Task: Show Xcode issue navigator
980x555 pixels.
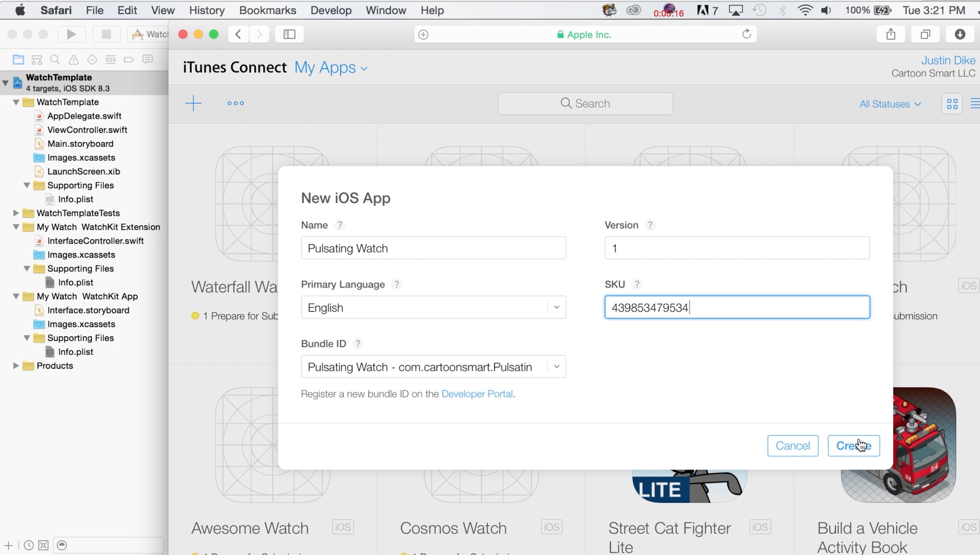Action: (x=73, y=59)
